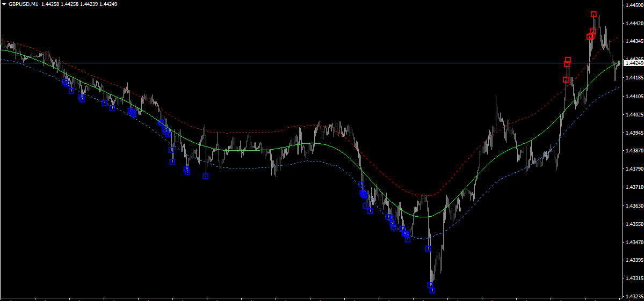Click the 1.44345 price scale label

633,41
